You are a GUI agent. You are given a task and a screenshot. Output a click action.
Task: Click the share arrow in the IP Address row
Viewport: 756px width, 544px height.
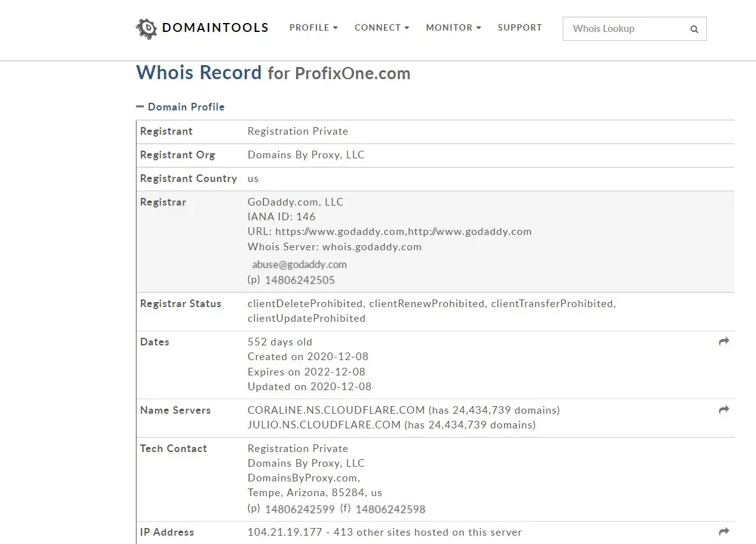723,532
